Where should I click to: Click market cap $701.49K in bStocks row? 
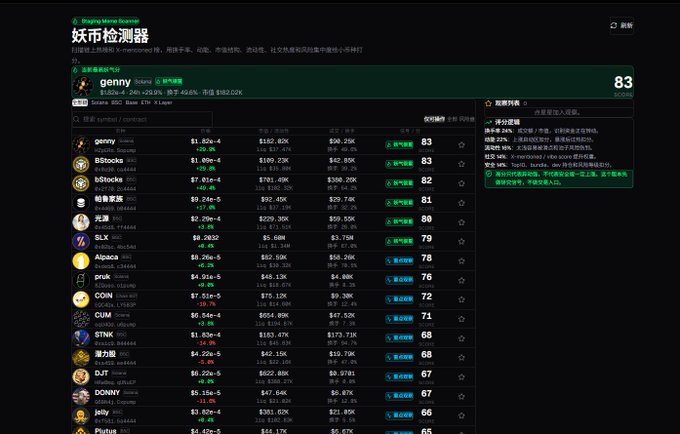click(x=274, y=180)
